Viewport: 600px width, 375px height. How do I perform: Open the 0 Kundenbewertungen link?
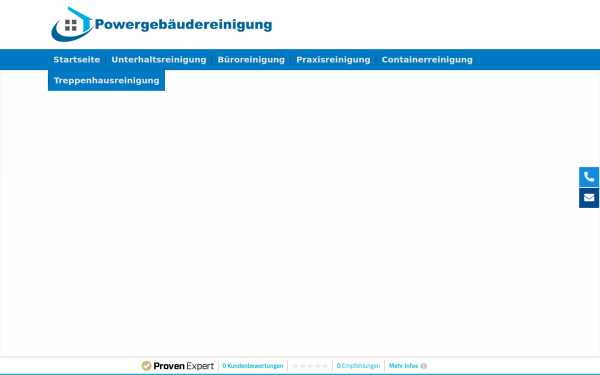point(253,366)
